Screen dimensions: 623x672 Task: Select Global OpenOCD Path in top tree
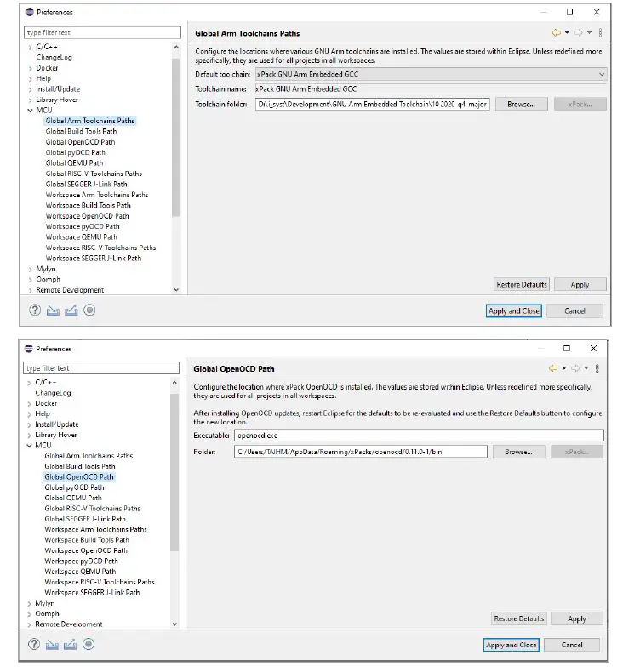(80, 142)
